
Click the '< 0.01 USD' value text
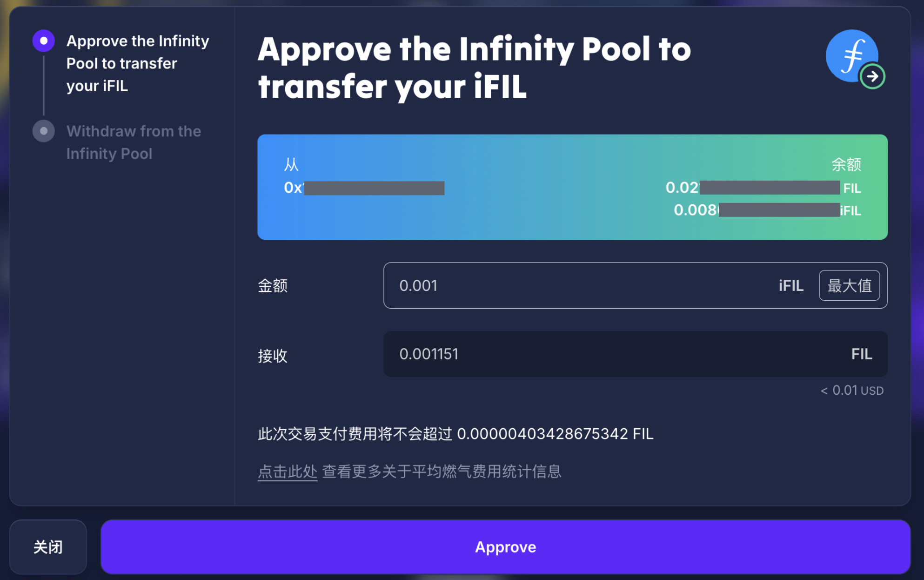tap(852, 391)
